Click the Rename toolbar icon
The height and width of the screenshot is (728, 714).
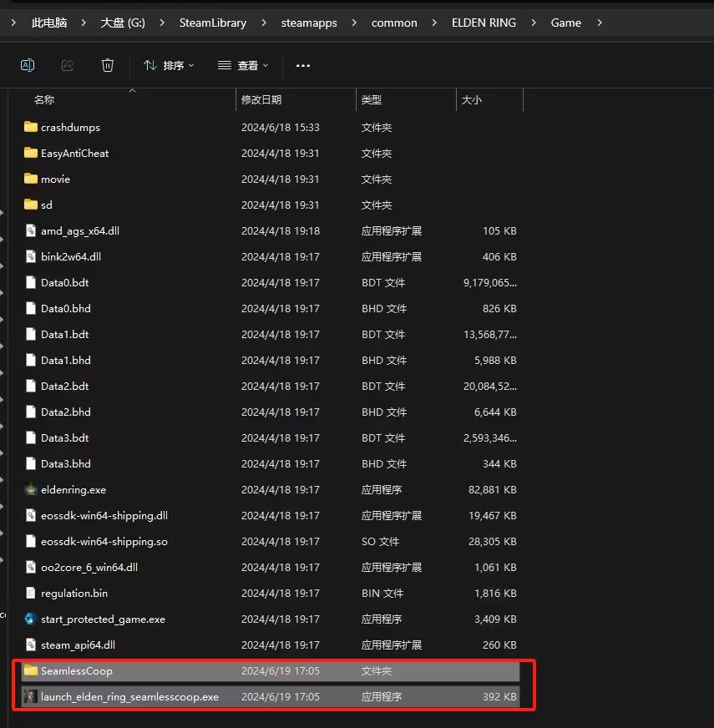pos(28,65)
